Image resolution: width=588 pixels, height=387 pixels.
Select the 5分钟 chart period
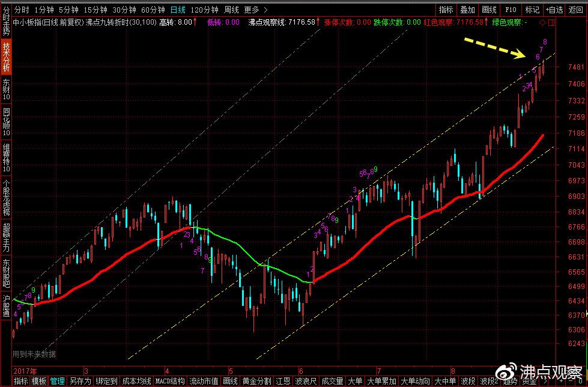pyautogui.click(x=68, y=10)
